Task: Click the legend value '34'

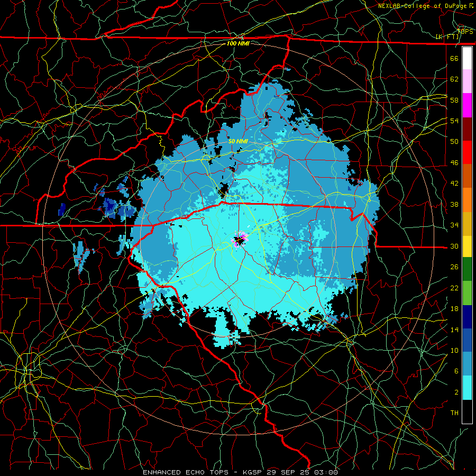Action: pos(454,225)
